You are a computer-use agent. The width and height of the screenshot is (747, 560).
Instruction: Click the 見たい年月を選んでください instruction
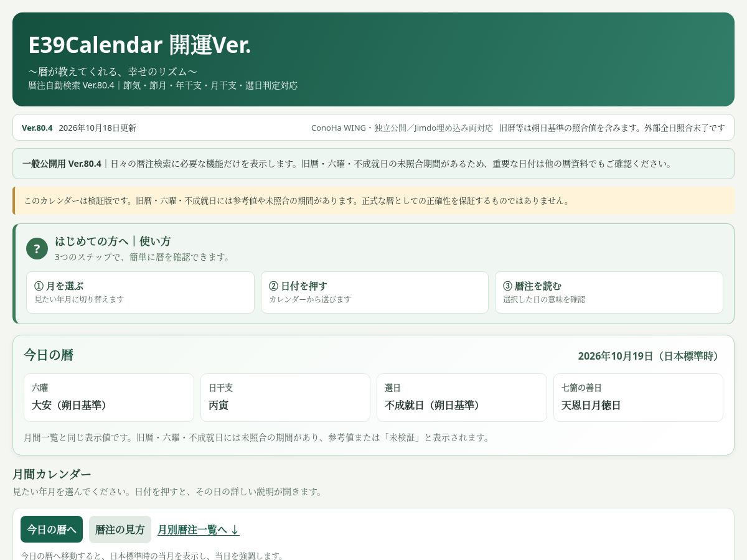168,492
